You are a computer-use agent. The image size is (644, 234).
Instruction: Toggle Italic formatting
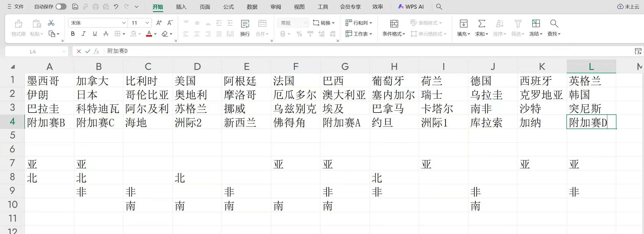84,34
